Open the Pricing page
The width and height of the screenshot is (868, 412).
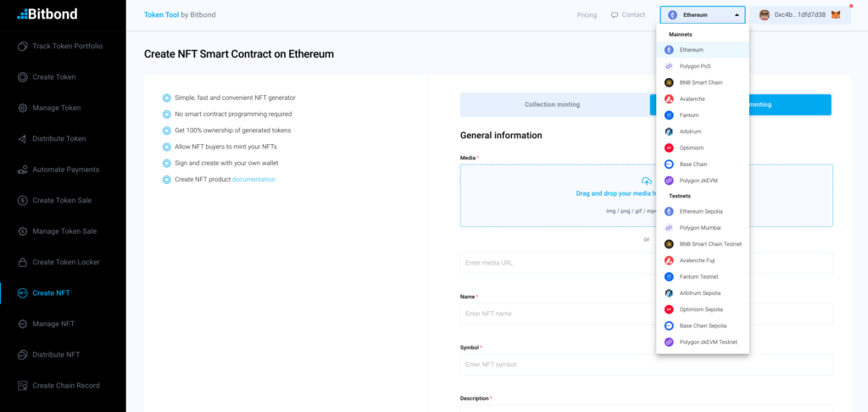(x=587, y=15)
